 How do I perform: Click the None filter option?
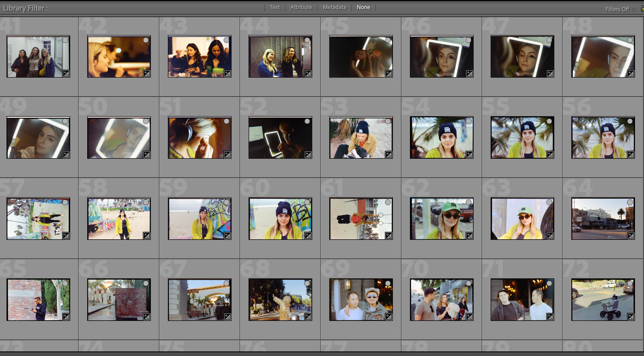coord(363,7)
